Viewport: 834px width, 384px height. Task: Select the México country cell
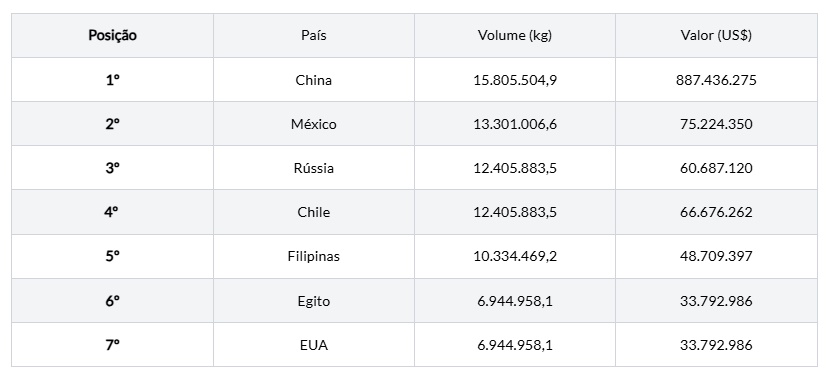point(314,124)
